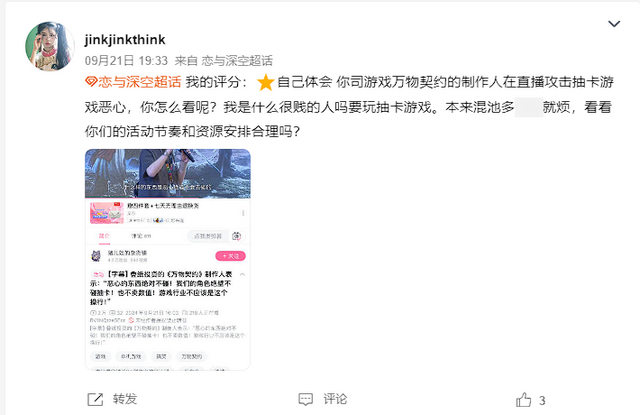Click the 转发 text button
The width and height of the screenshot is (640, 415).
pyautogui.click(x=125, y=399)
